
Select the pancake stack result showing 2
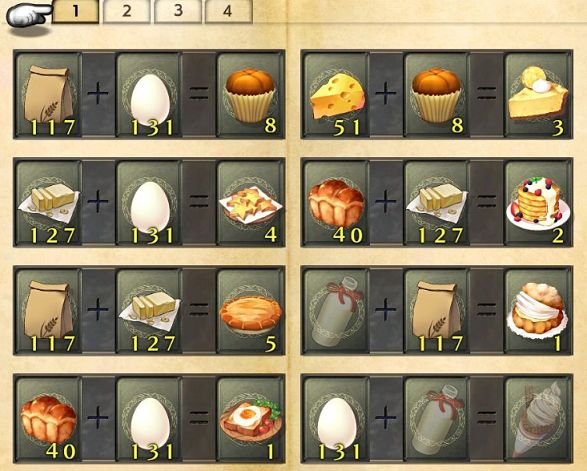pos(538,203)
